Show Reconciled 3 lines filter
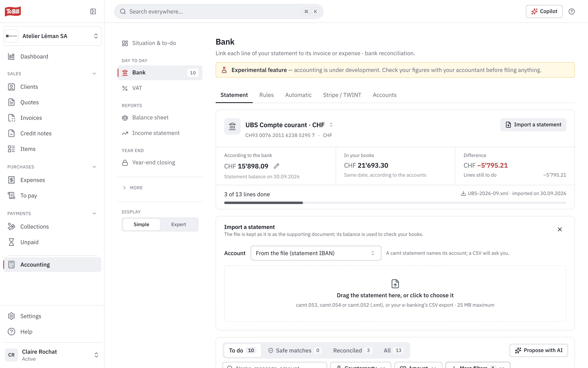The width and height of the screenshot is (588, 368). click(x=352, y=350)
